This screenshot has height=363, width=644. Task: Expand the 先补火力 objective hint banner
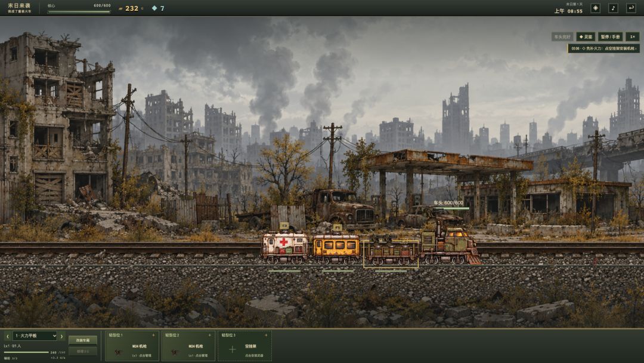pyautogui.click(x=603, y=48)
